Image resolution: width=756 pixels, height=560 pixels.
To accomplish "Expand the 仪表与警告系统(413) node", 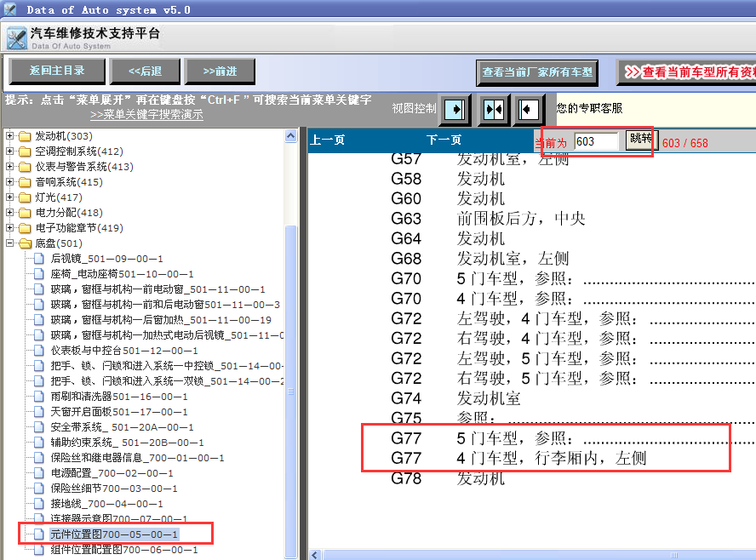I will pyautogui.click(x=9, y=167).
